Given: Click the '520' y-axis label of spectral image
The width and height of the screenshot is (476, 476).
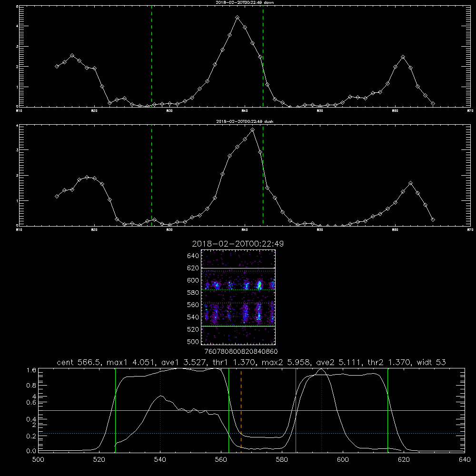Looking at the screenshot, I should (x=193, y=329).
